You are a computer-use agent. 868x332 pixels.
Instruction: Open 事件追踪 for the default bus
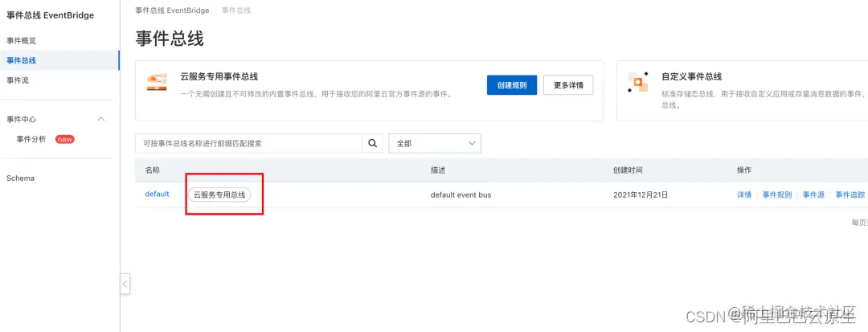850,195
